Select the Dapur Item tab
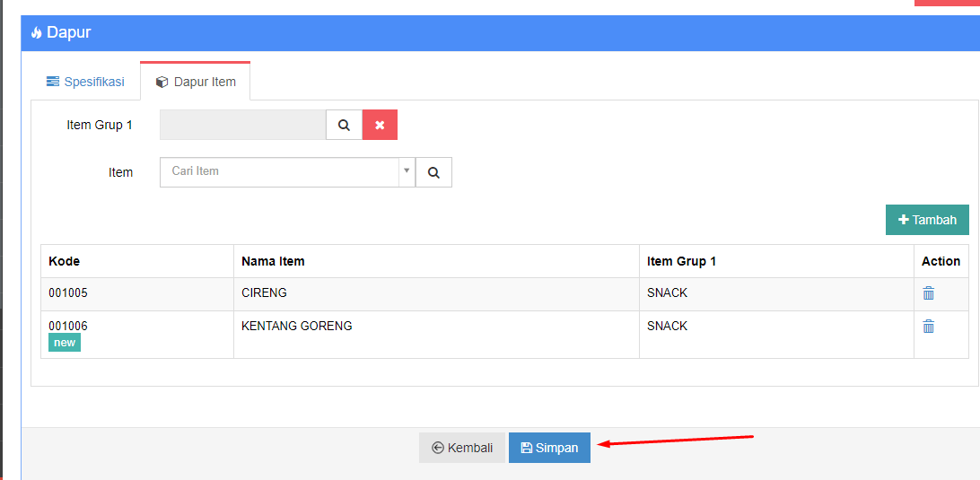This screenshot has height=480, width=980. (196, 82)
